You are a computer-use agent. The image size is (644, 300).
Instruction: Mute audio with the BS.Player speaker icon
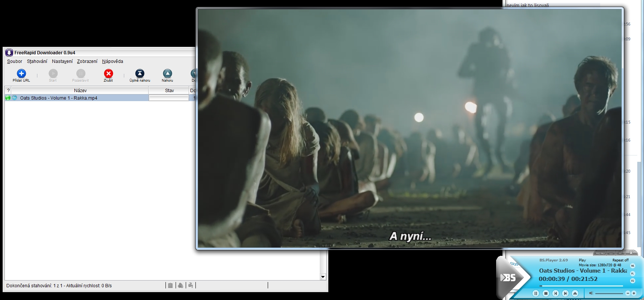(591, 293)
